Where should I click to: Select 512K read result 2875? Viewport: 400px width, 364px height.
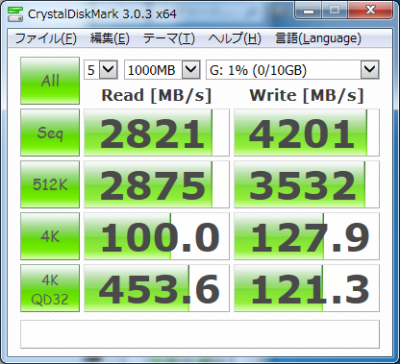coord(157,184)
